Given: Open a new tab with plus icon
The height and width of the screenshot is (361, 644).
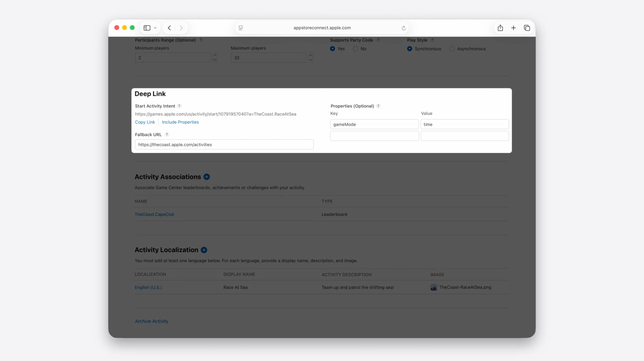Looking at the screenshot, I should click(x=513, y=28).
